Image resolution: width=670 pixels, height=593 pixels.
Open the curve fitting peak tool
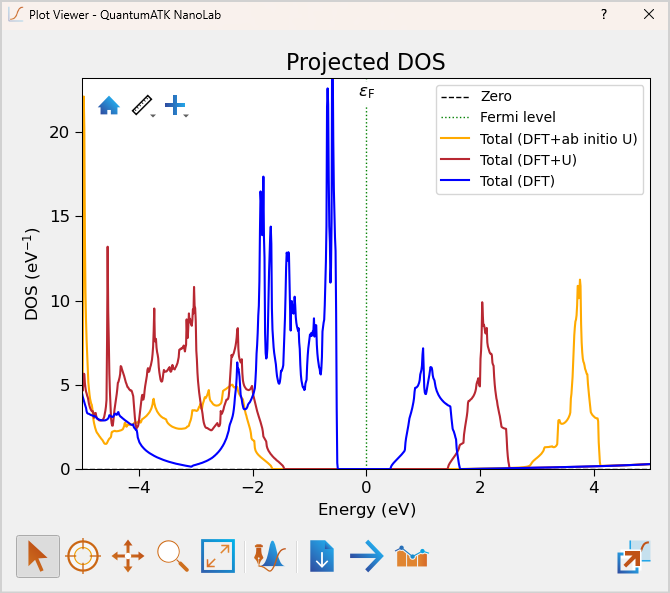click(268, 556)
